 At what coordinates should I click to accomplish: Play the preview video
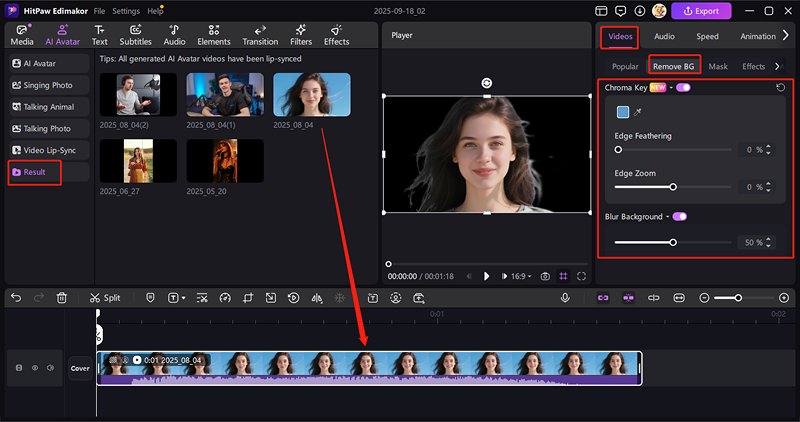click(486, 276)
